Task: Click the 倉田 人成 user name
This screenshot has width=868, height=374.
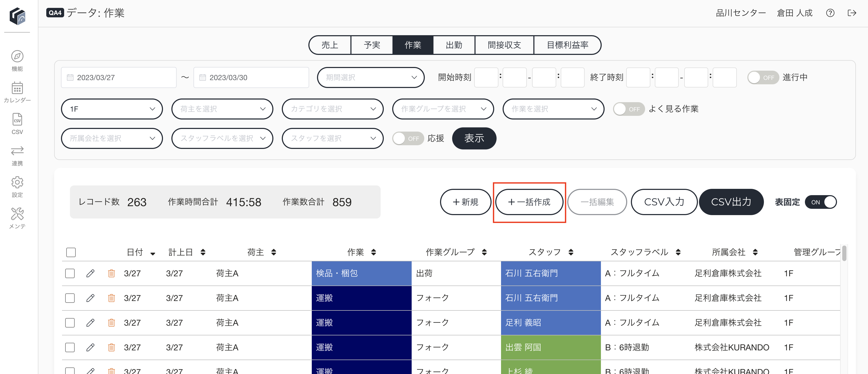Action: 795,13
